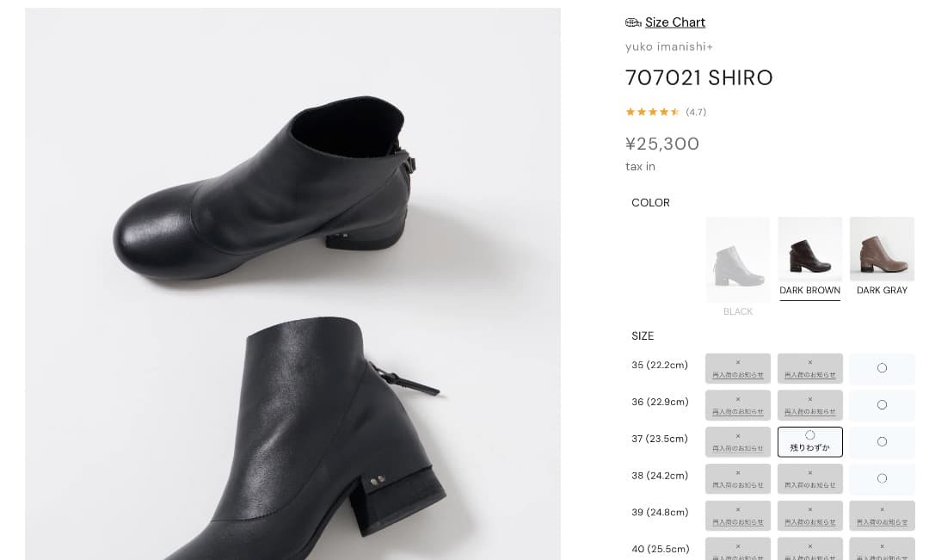Image resolution: width=929 pixels, height=560 pixels.
Task: Open the Size Chart link
Action: point(675,22)
